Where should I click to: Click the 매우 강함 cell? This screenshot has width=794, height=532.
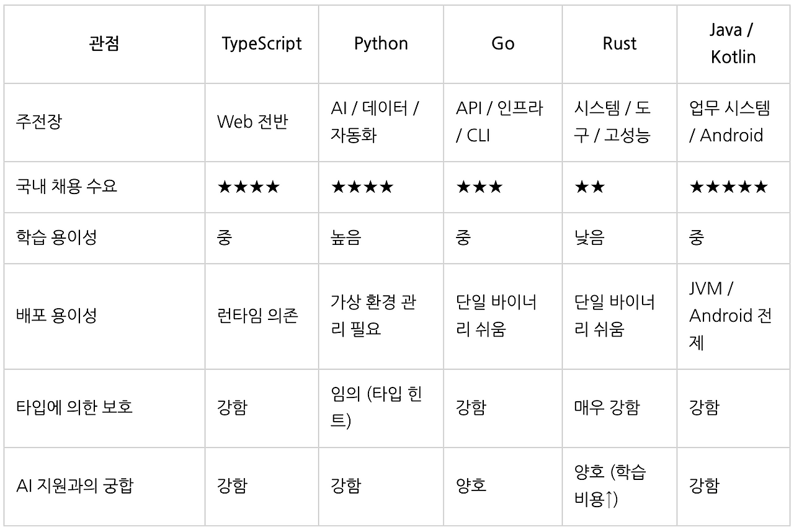coord(607,407)
